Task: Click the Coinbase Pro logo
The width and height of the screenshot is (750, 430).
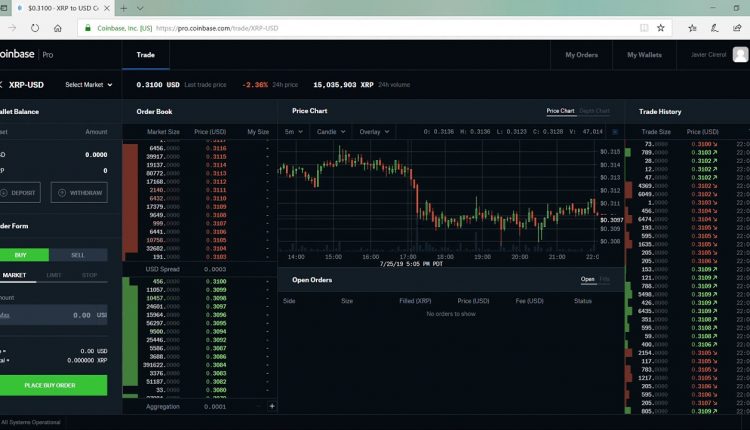Action: pos(26,54)
